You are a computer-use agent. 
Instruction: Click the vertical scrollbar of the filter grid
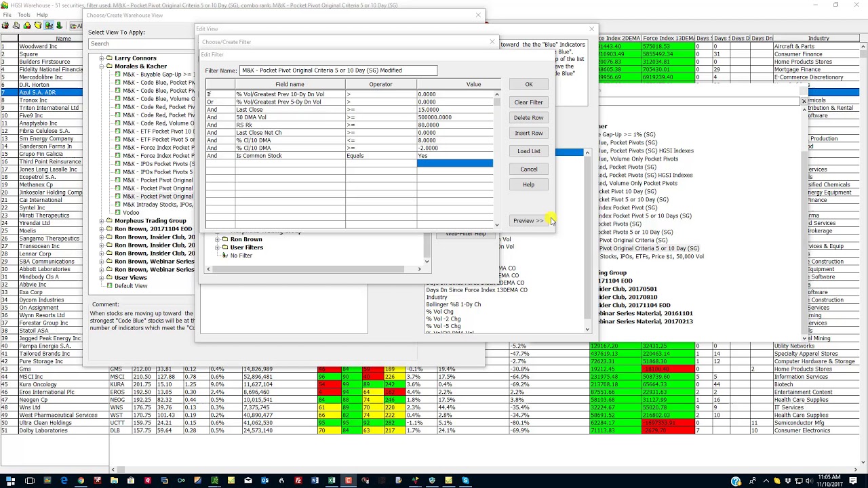(x=497, y=159)
